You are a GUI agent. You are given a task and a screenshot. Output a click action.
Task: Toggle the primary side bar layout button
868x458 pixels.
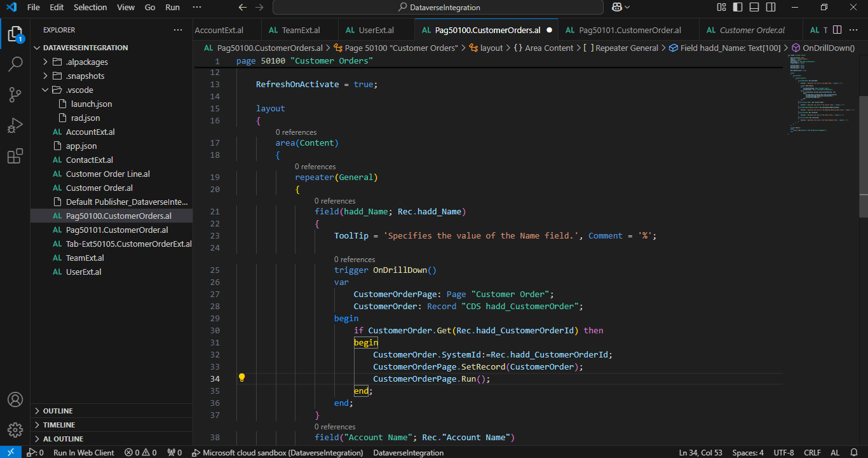pyautogui.click(x=738, y=8)
